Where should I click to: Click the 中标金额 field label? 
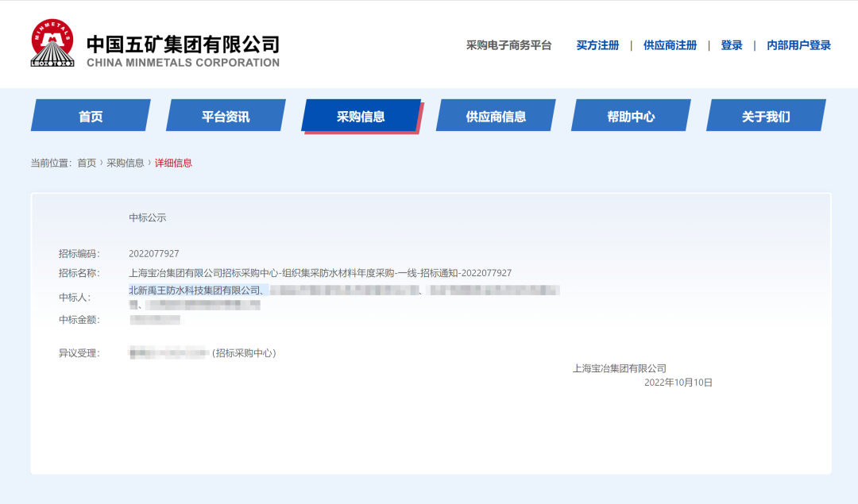(x=79, y=320)
